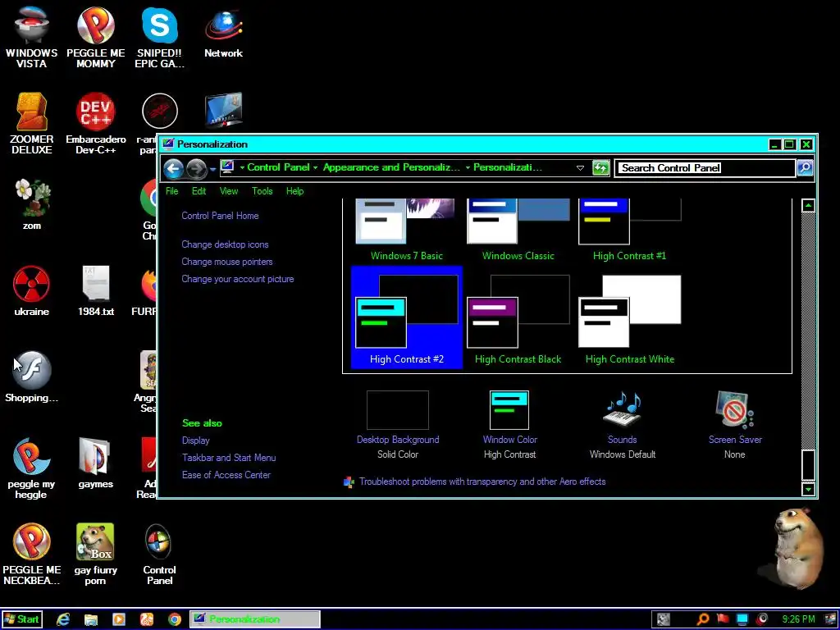
Task: Click the Forward arrow in Personalization window
Action: [197, 169]
